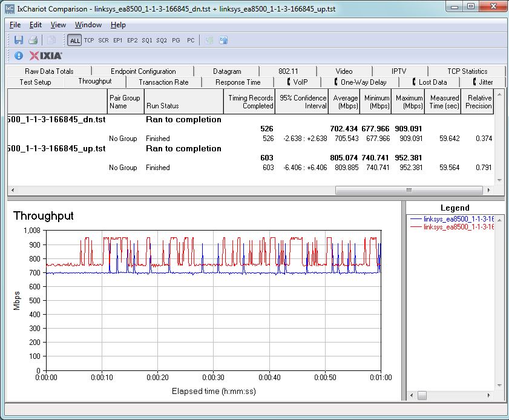Click the blue export icon in toolbar
This screenshot has height=420, width=509.
pos(223,41)
